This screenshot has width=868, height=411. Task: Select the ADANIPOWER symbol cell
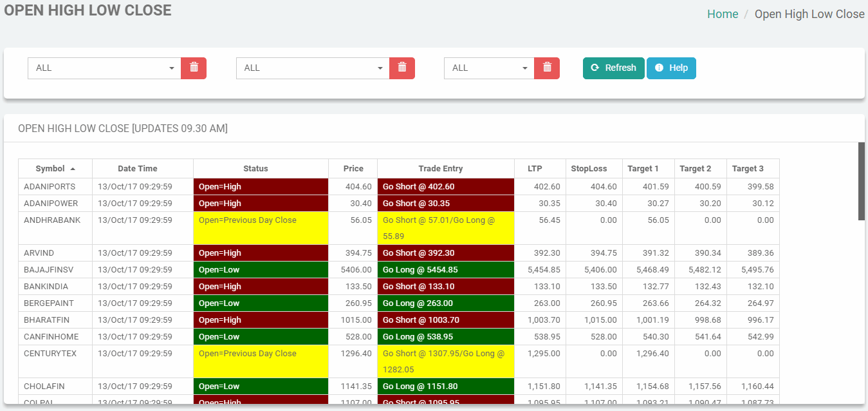[x=55, y=204]
